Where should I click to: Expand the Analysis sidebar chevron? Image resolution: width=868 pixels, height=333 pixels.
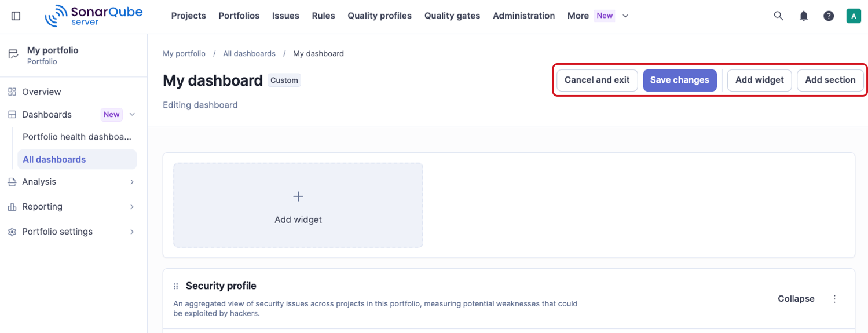(x=132, y=182)
